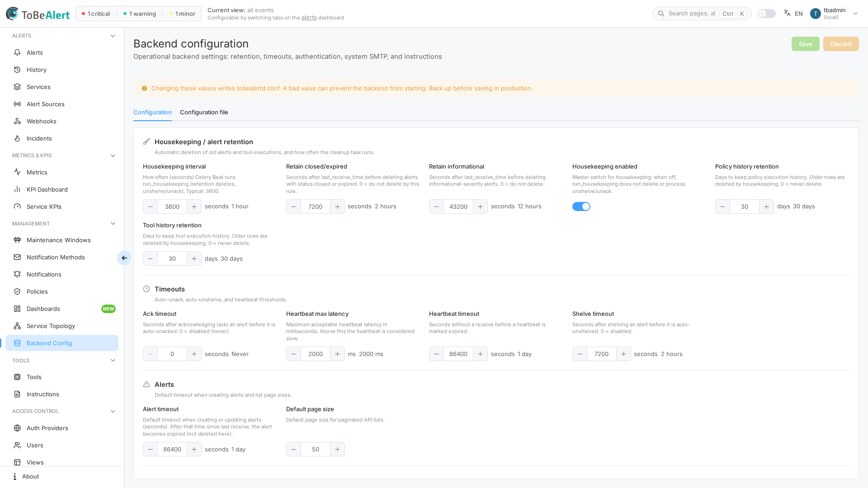Collapse the ACCESS CONTROL section

point(113,411)
